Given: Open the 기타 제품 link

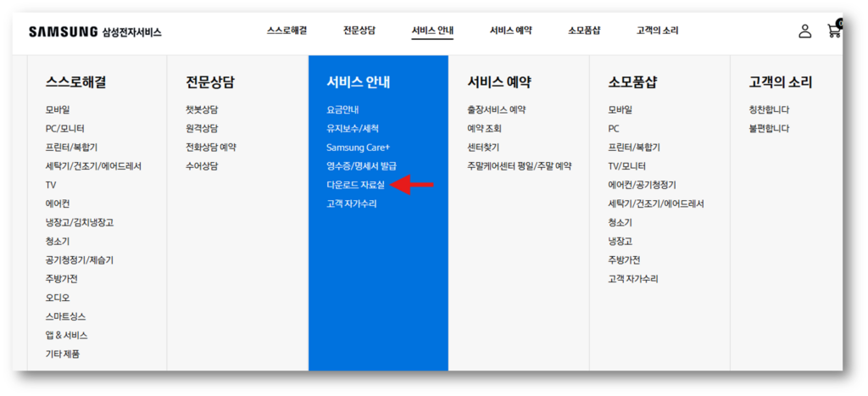Looking at the screenshot, I should (63, 354).
